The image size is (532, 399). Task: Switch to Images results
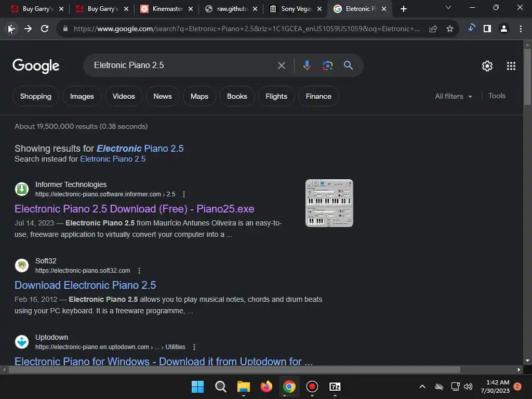pyautogui.click(x=82, y=96)
